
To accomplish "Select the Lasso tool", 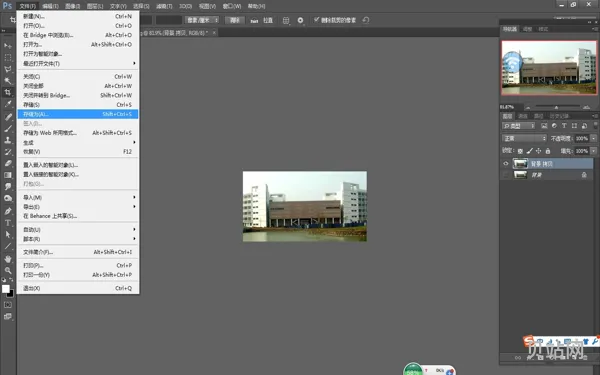I will pyautogui.click(x=8, y=69).
